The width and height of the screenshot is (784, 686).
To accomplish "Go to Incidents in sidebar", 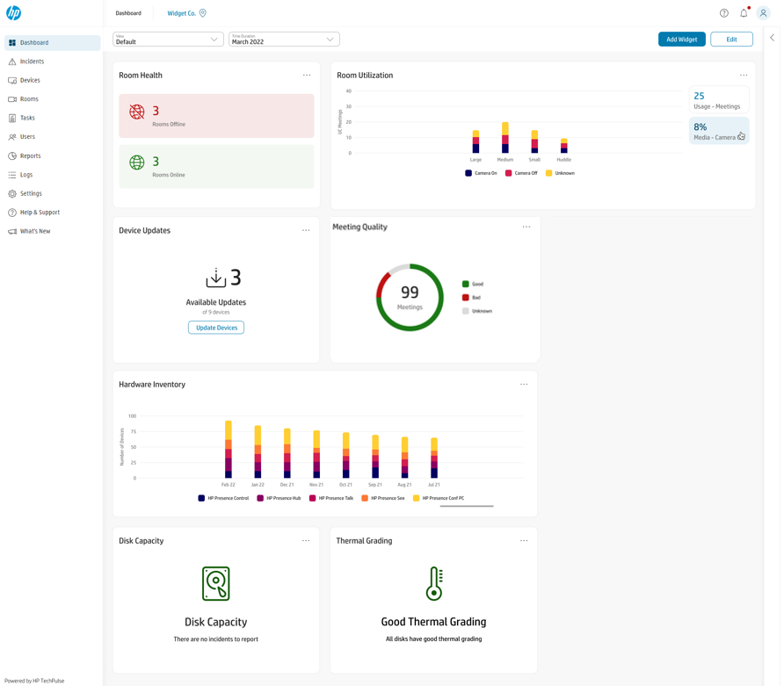I will 33,61.
